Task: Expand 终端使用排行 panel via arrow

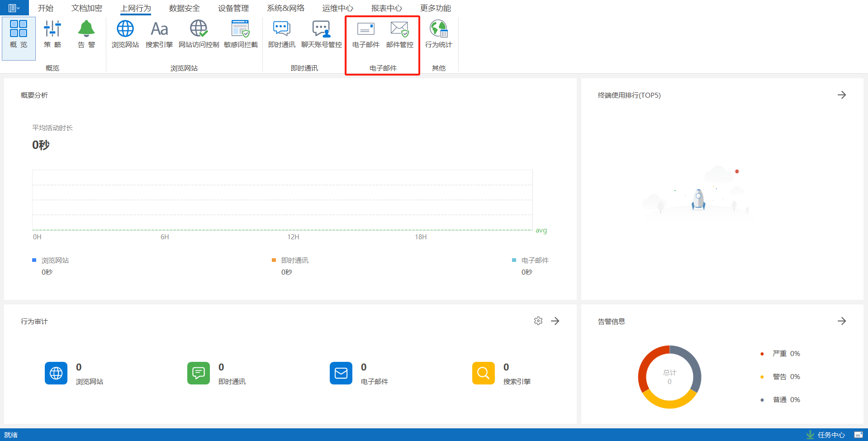Action: (841, 95)
